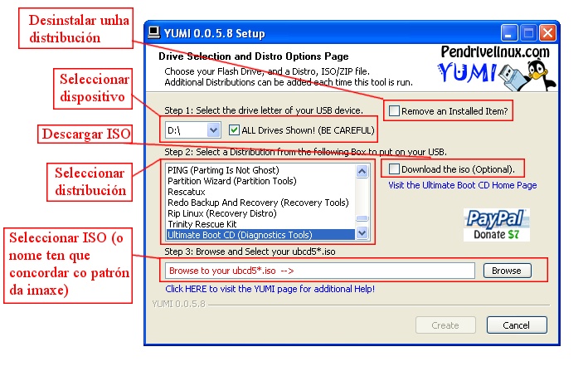Click the disabled Create button
This screenshot has width=588, height=376.
pyautogui.click(x=445, y=325)
